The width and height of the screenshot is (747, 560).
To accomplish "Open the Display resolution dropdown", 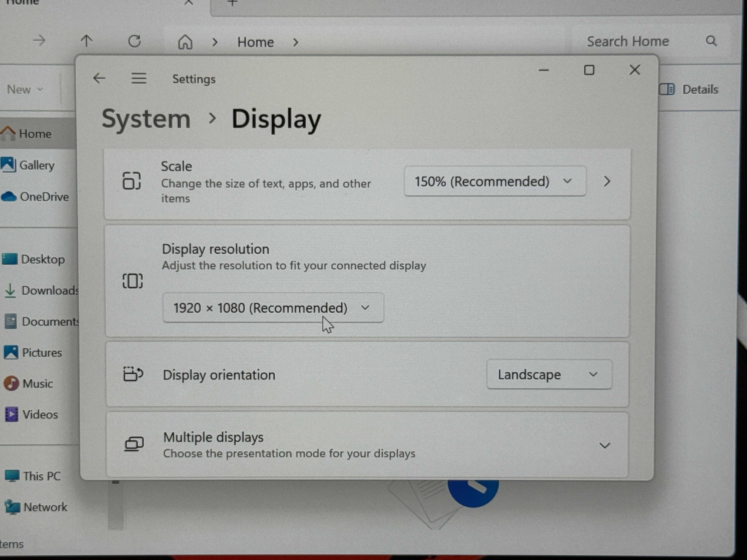I will [x=273, y=308].
